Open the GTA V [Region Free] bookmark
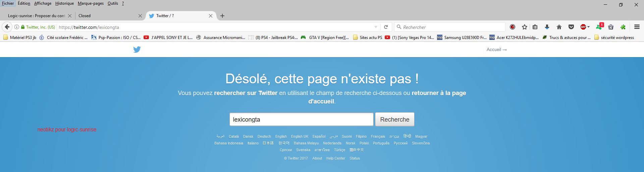 click(325, 38)
